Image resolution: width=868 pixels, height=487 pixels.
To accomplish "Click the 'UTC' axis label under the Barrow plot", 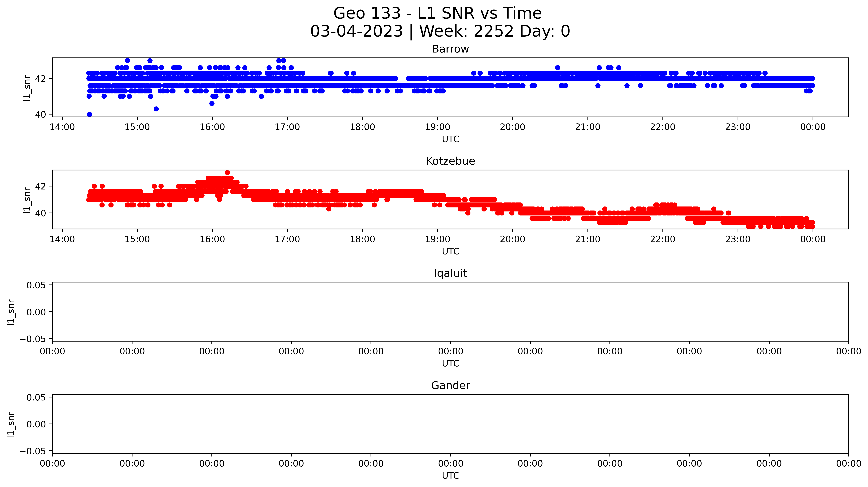I will tap(451, 139).
